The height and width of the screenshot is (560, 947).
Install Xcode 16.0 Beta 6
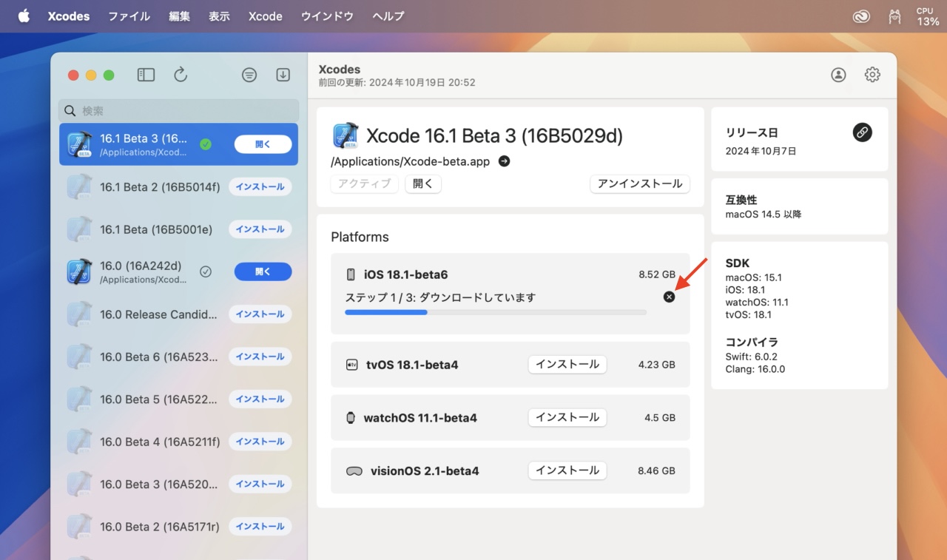tap(260, 357)
